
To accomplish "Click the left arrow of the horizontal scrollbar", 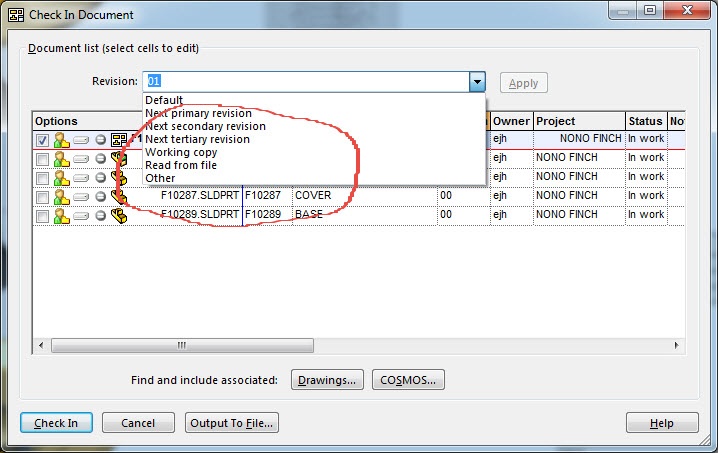I will point(41,345).
